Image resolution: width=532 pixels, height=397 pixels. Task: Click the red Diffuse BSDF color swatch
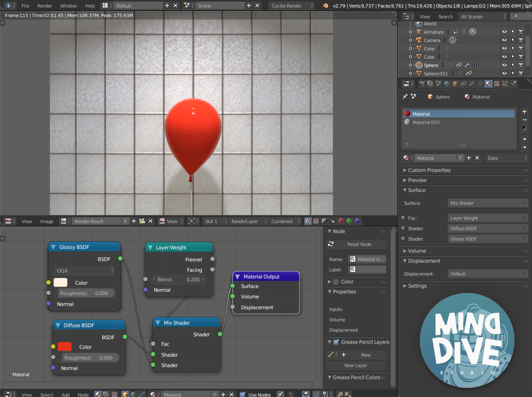[x=64, y=347]
